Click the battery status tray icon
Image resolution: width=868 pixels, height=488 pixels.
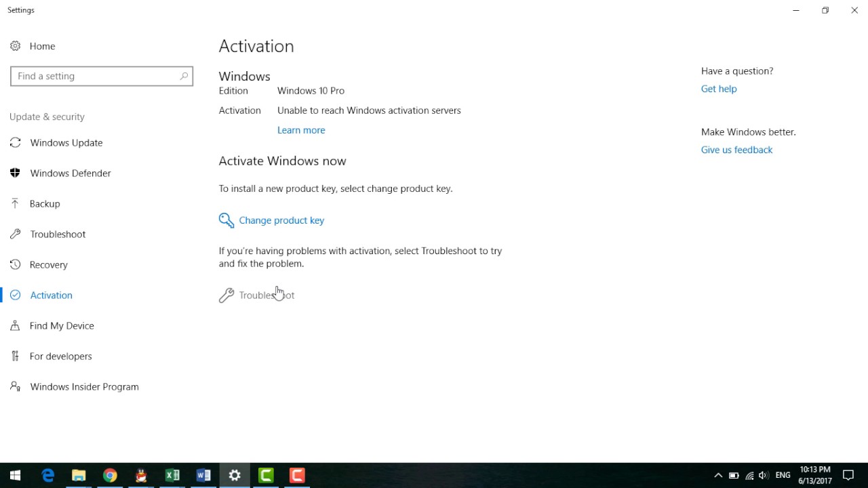pyautogui.click(x=734, y=476)
